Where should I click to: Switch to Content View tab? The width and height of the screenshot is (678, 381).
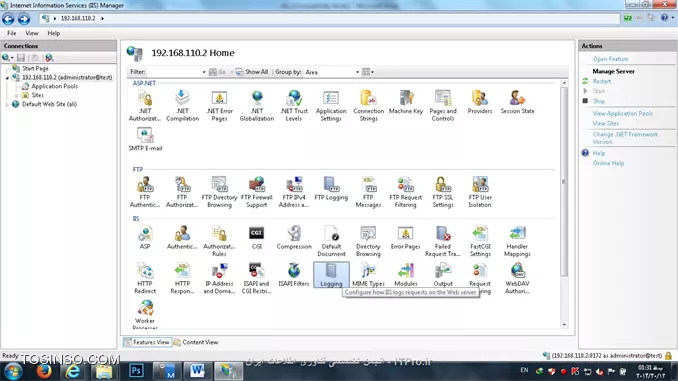click(196, 342)
